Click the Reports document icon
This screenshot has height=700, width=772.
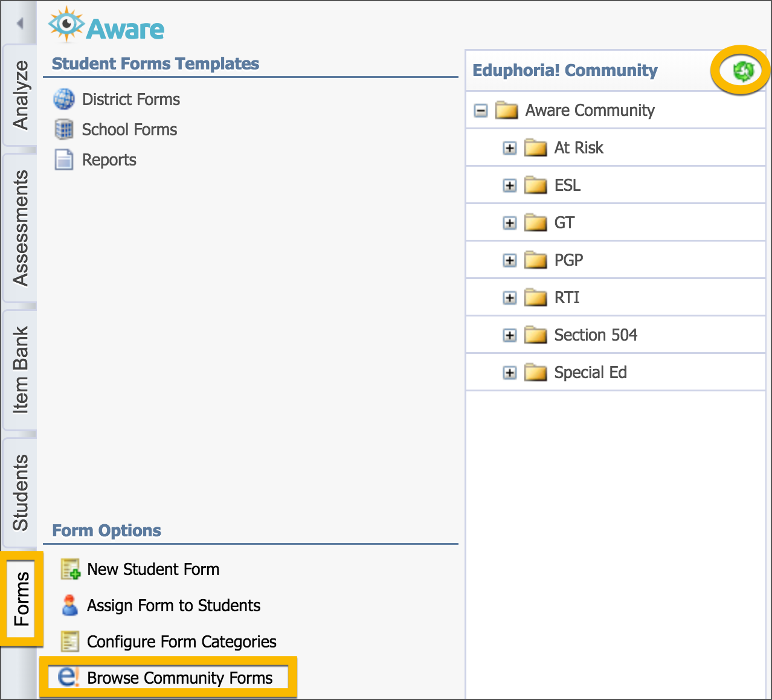(64, 159)
